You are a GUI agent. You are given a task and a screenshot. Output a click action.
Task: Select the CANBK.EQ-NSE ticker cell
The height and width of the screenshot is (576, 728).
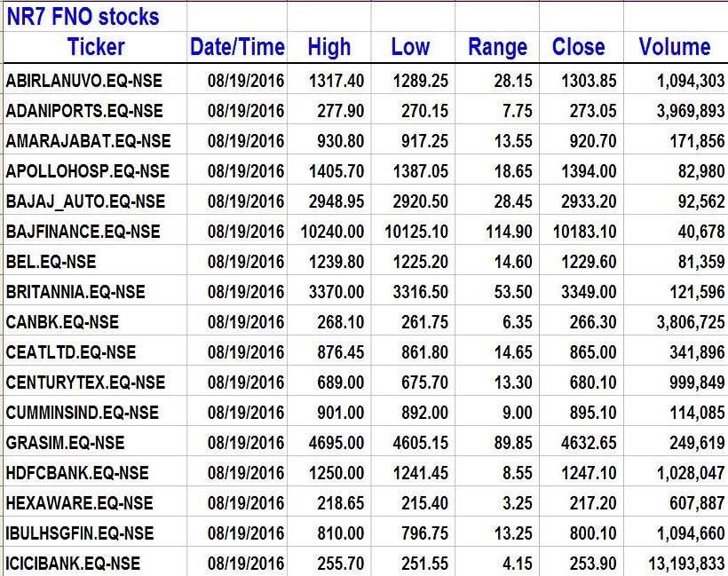click(62, 322)
